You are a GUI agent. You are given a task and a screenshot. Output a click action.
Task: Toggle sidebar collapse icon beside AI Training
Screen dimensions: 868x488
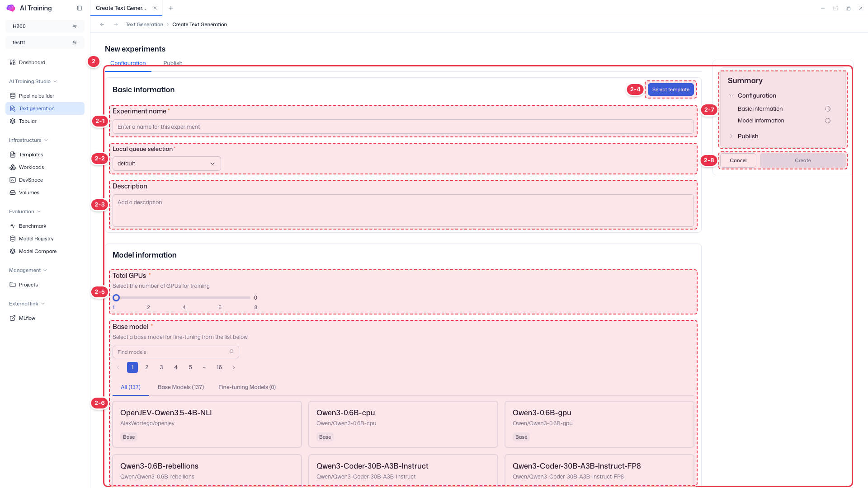(x=80, y=8)
